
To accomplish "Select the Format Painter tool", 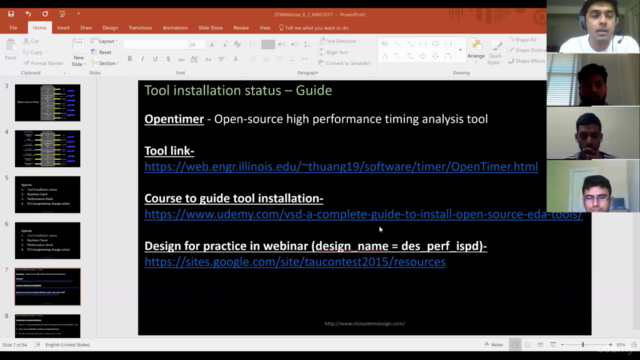I will click(44, 63).
